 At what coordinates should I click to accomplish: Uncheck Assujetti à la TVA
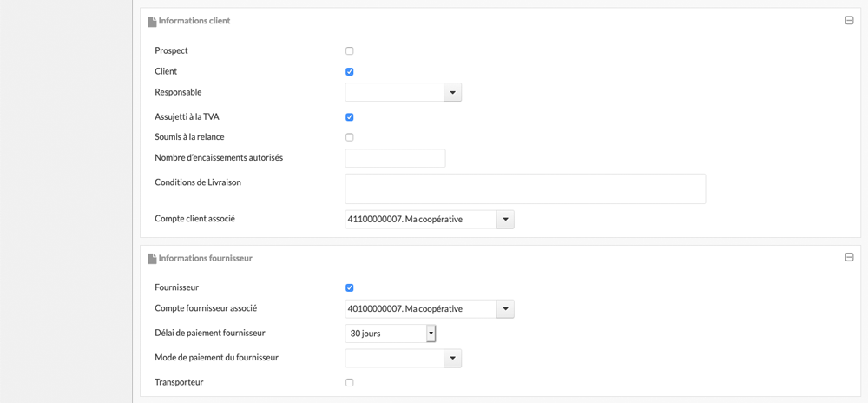349,117
